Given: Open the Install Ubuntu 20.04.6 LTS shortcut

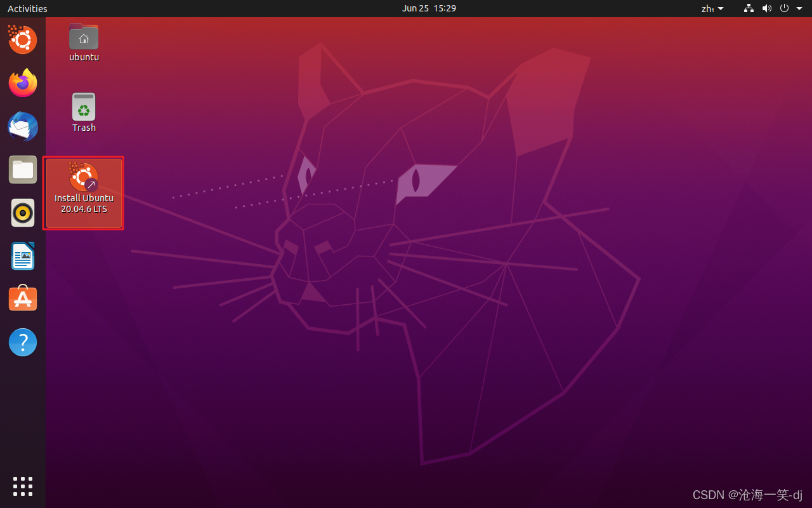Looking at the screenshot, I should [83, 178].
